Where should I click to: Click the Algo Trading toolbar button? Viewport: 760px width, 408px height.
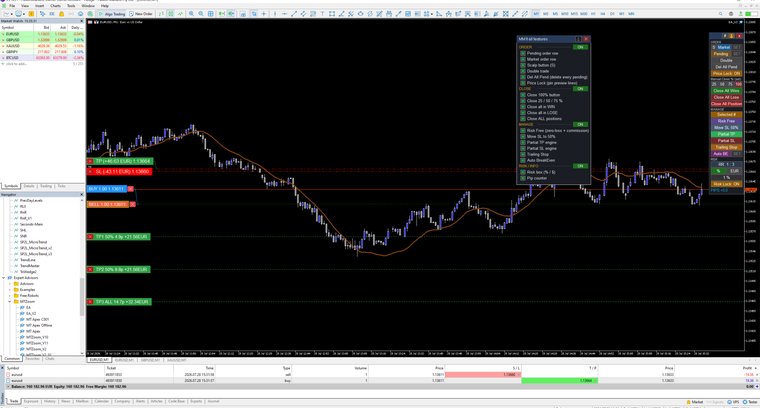point(112,14)
